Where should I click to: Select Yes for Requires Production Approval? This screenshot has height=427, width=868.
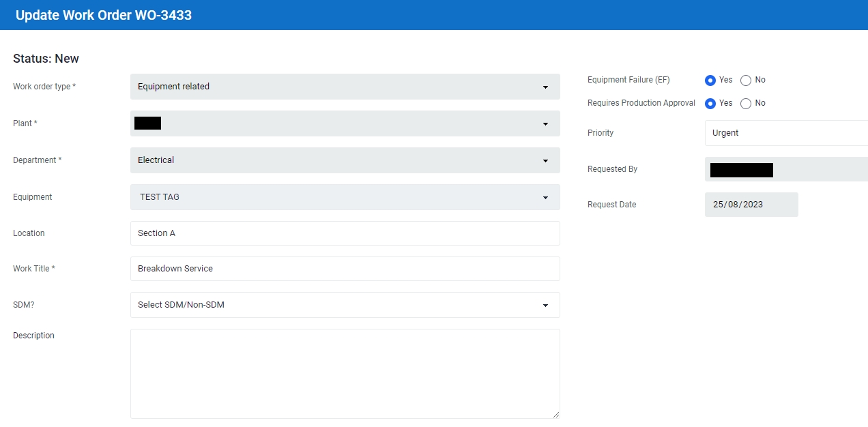click(710, 104)
